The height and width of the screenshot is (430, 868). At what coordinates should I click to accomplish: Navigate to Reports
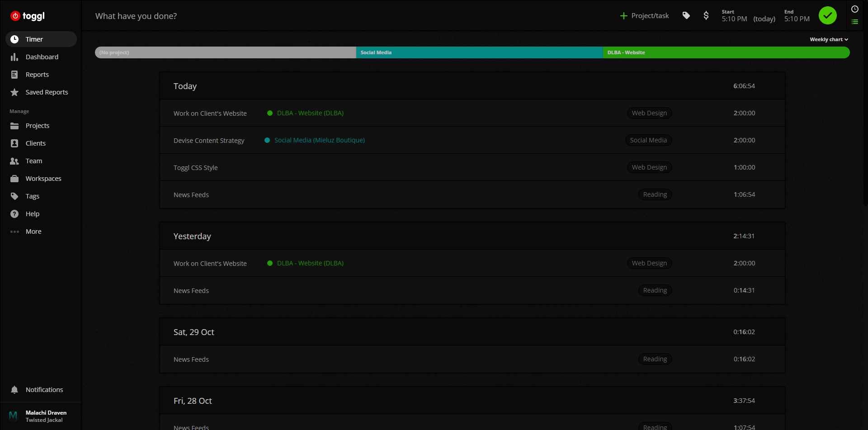tap(37, 75)
